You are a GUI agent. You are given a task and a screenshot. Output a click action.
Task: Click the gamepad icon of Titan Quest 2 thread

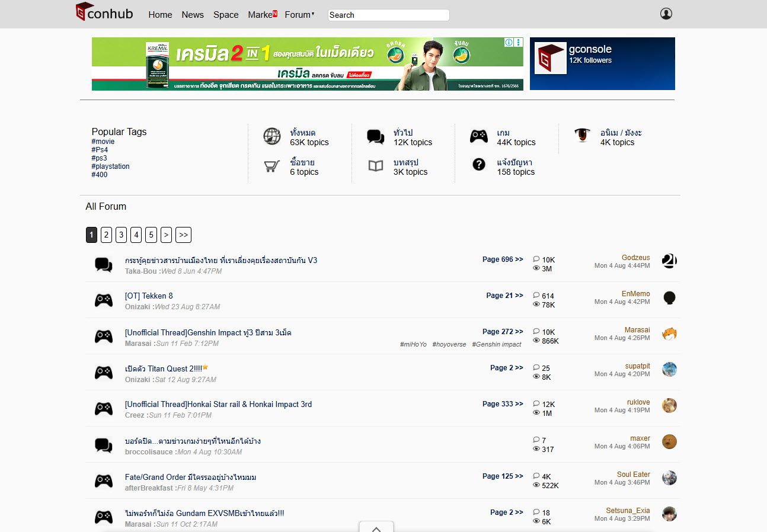click(x=104, y=373)
